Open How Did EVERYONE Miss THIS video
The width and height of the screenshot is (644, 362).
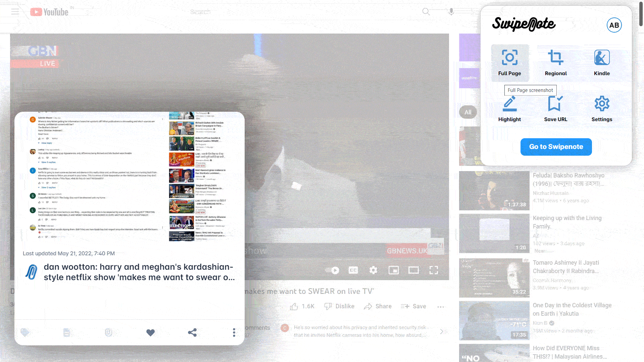coord(570,352)
